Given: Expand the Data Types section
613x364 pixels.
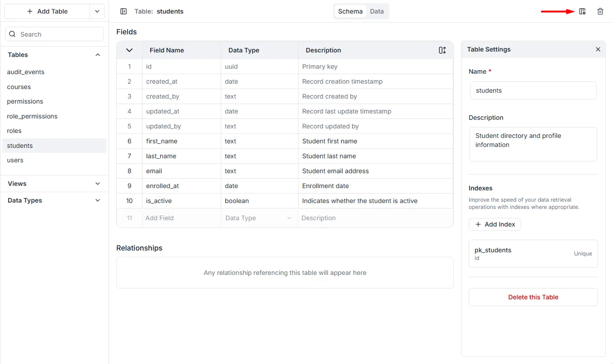Looking at the screenshot, I should (98, 200).
